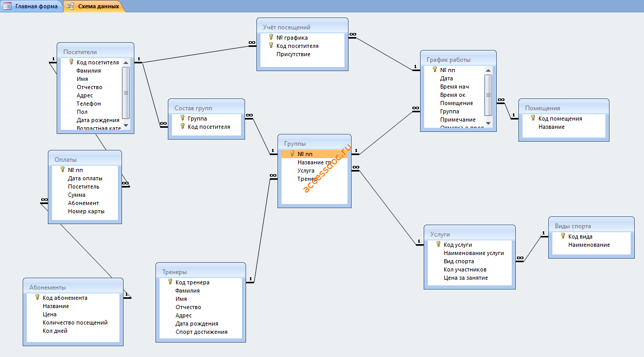644x357 pixels.
Task: Select Телефон field in Посетители table
Action: [89, 104]
